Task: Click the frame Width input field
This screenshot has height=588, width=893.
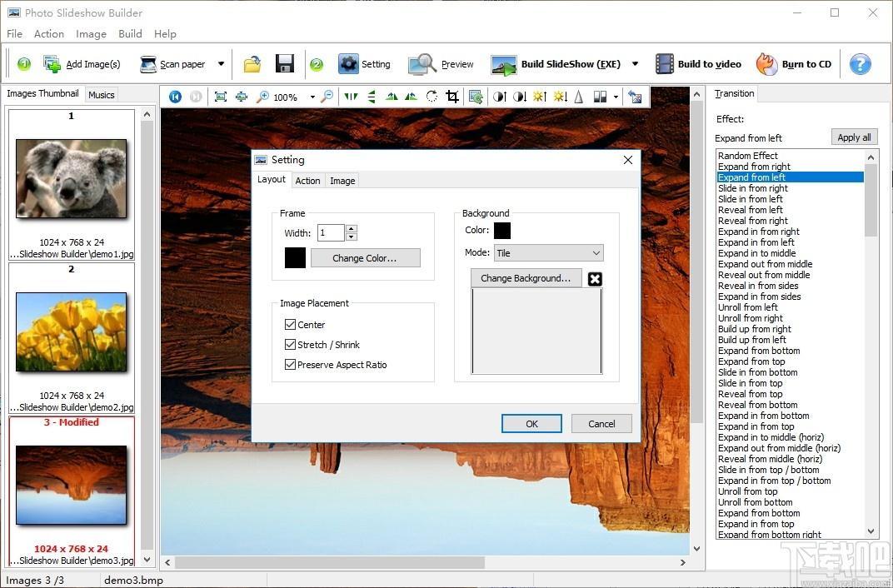Action: coord(331,232)
